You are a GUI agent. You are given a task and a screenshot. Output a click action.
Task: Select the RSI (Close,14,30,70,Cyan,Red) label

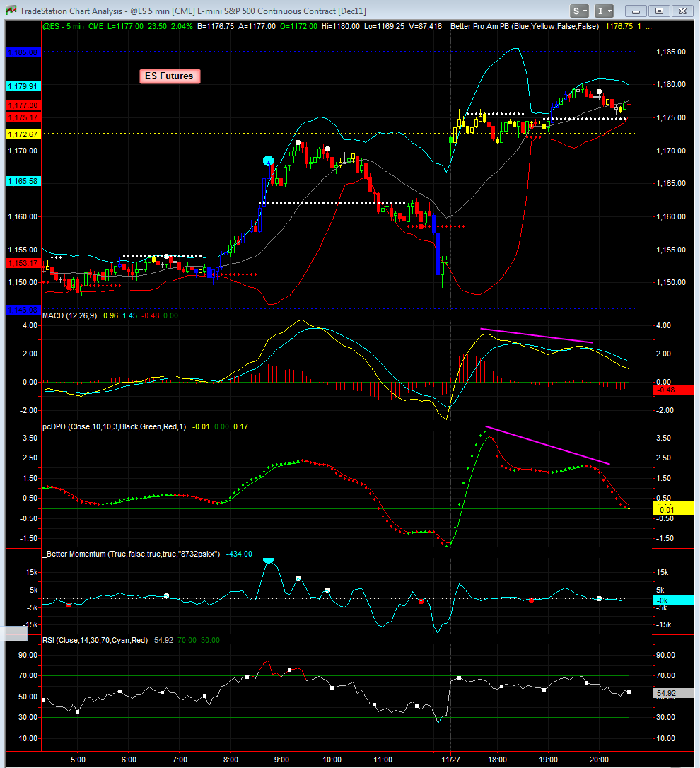[x=95, y=640]
